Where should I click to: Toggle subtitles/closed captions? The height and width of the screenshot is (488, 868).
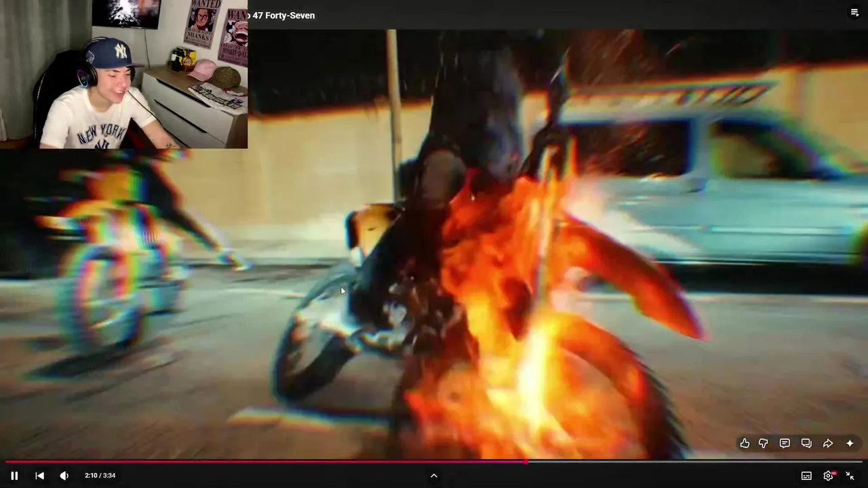(806, 476)
